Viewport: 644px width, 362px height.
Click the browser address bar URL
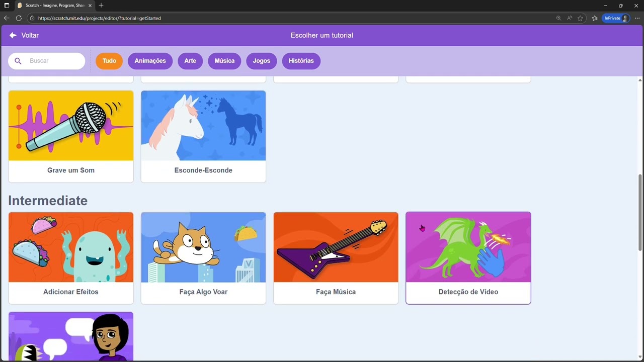pyautogui.click(x=100, y=18)
